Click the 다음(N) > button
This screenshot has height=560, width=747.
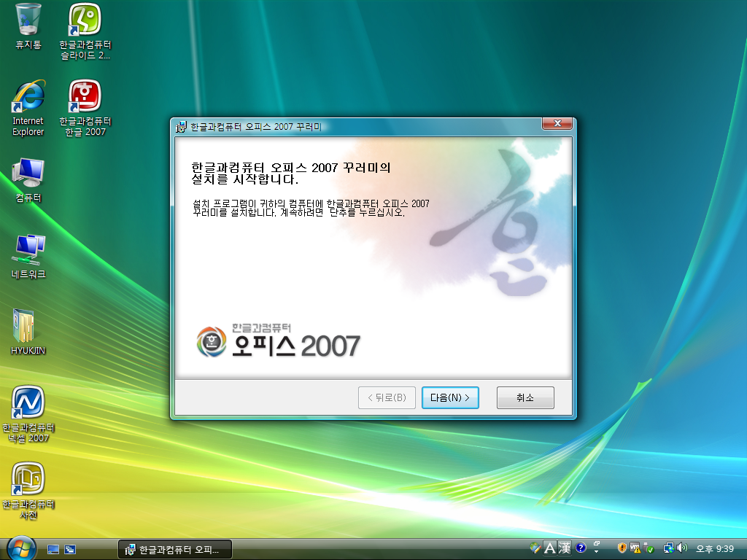tap(450, 397)
